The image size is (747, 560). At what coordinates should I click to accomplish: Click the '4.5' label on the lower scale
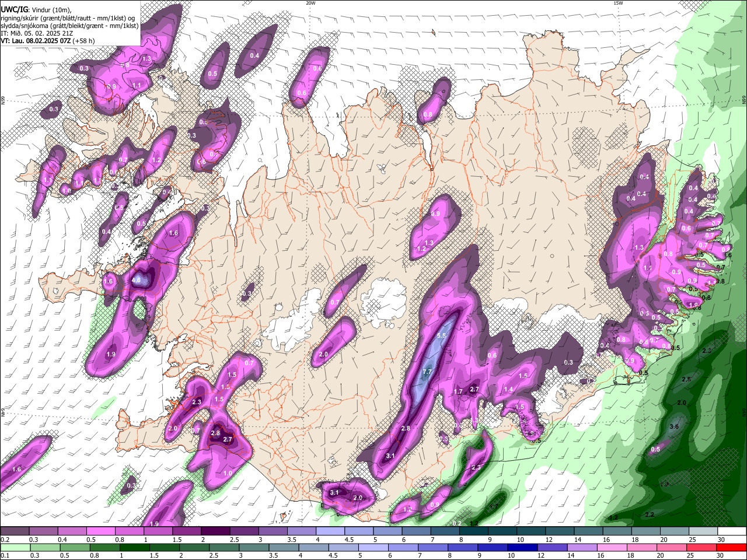click(333, 556)
